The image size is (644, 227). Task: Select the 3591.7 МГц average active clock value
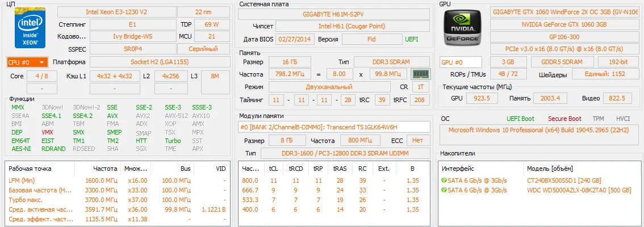[x=102, y=210]
